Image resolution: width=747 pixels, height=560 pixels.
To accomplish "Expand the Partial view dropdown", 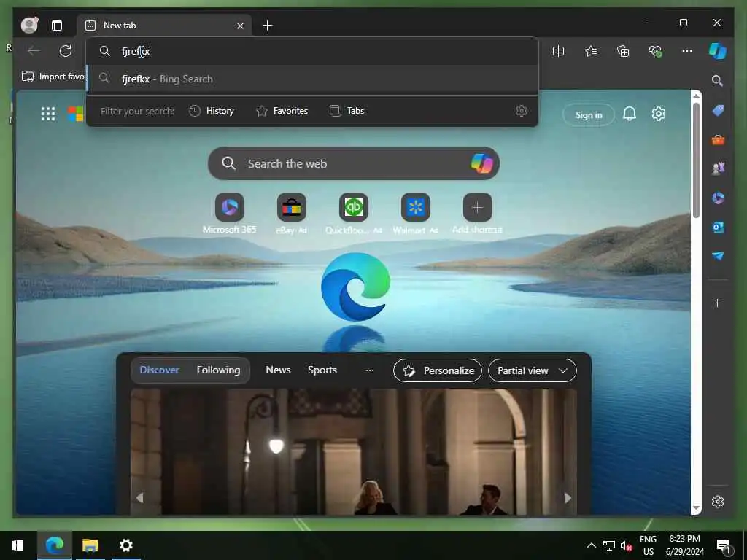I will coord(532,370).
